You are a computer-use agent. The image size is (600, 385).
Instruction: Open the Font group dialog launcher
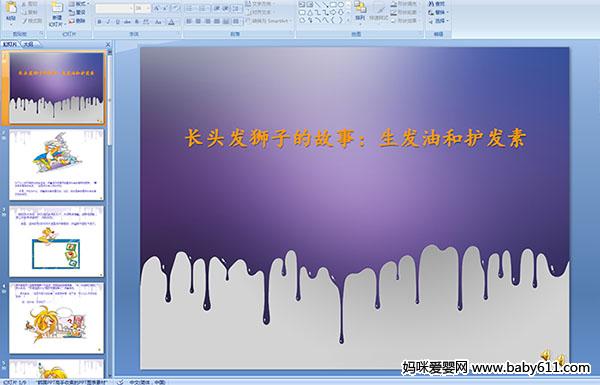179,33
